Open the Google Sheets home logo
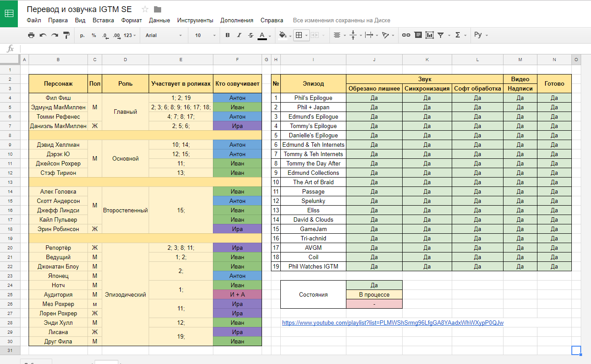 [x=9, y=13]
